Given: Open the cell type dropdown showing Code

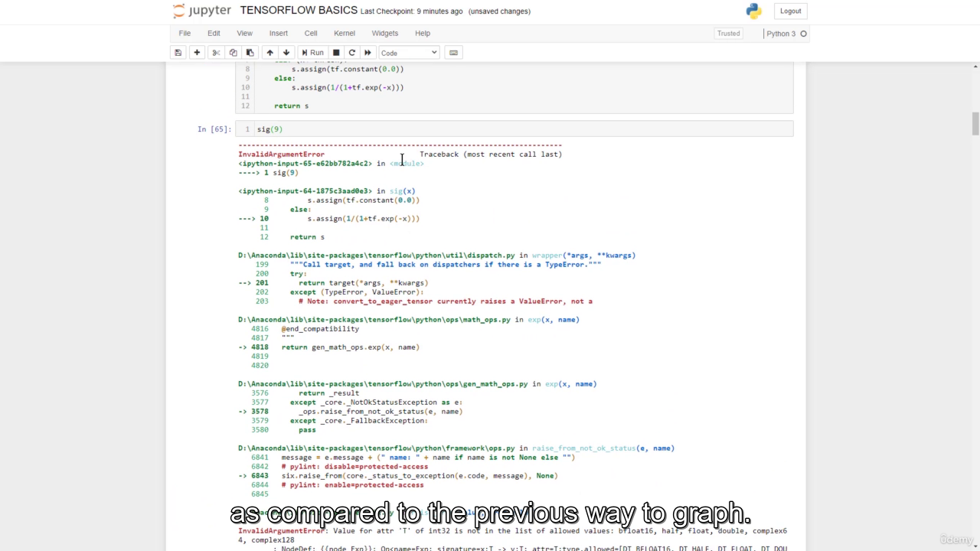Looking at the screenshot, I should pos(409,53).
